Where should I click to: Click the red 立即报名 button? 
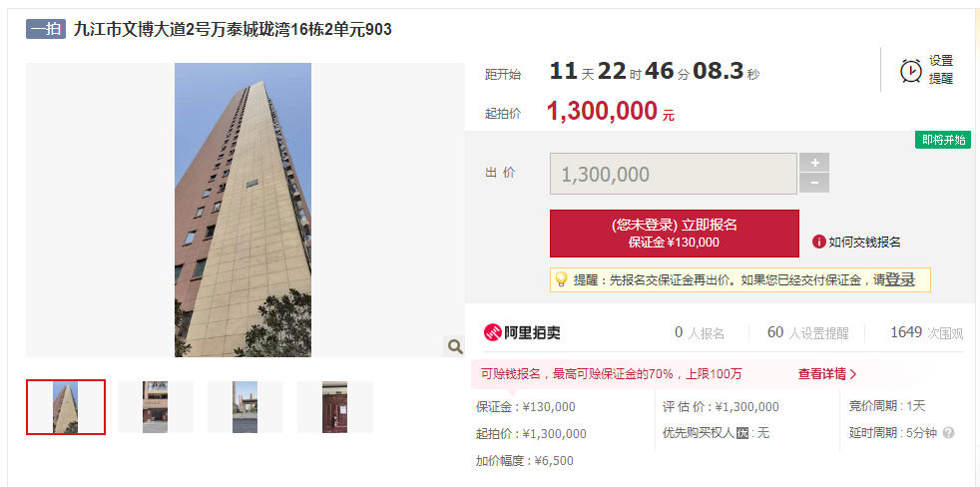[x=675, y=234]
